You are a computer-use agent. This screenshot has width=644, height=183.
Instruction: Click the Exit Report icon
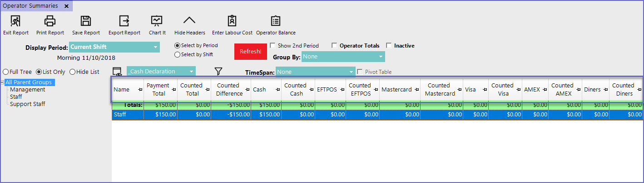click(15, 21)
